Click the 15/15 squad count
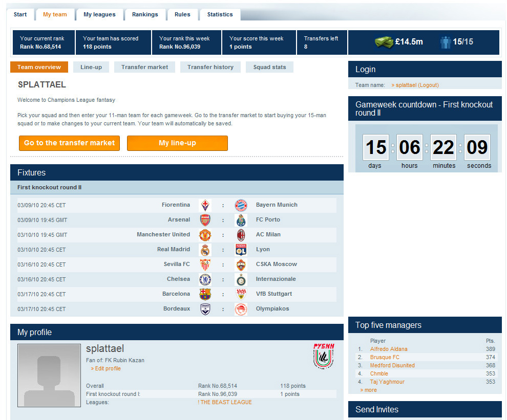Viewport: 507px width, 420px height. point(463,42)
